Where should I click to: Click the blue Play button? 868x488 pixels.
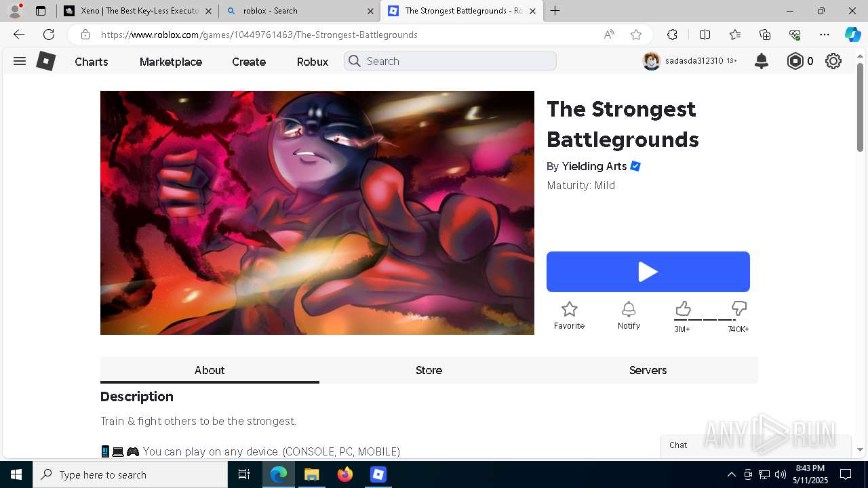(648, 272)
